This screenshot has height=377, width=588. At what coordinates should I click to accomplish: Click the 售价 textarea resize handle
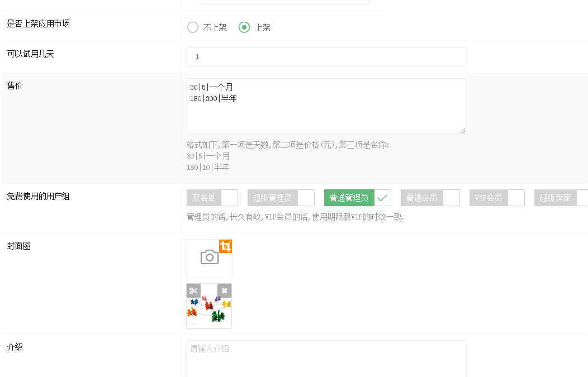pos(463,131)
